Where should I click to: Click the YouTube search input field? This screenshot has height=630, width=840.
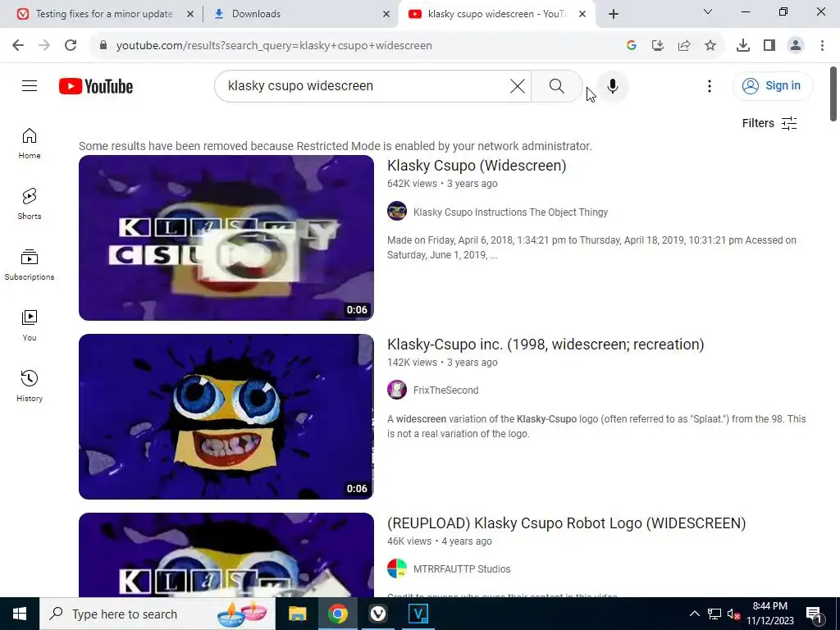coord(364,85)
